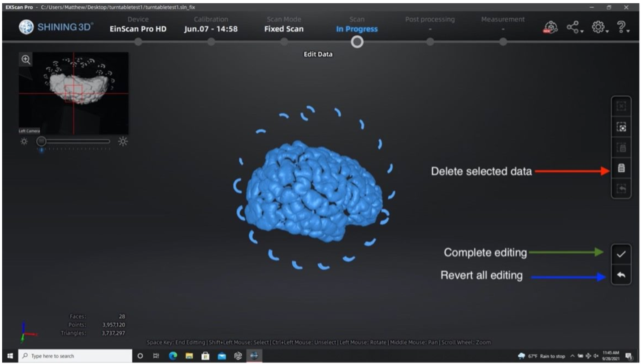Click the Complete editing checkmark button
Viewport: 641px width, 364px height.
click(621, 254)
